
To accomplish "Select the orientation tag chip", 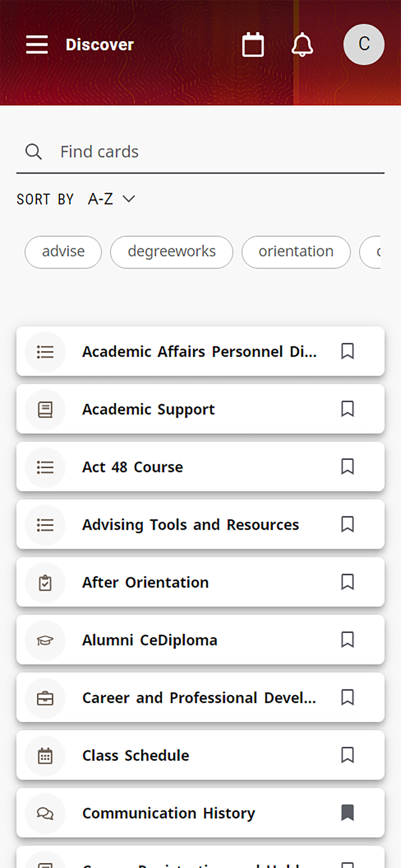I will coord(296,252).
